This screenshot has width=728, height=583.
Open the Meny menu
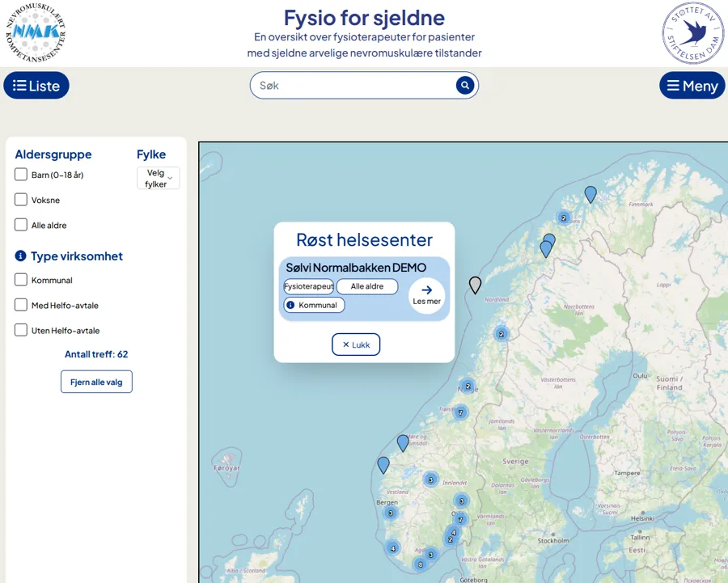(x=692, y=86)
